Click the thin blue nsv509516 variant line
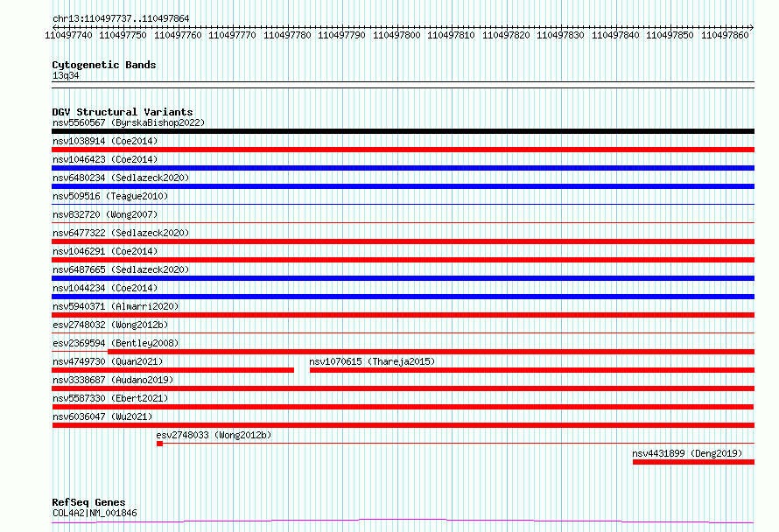The width and height of the screenshot is (779, 532). coord(403,204)
